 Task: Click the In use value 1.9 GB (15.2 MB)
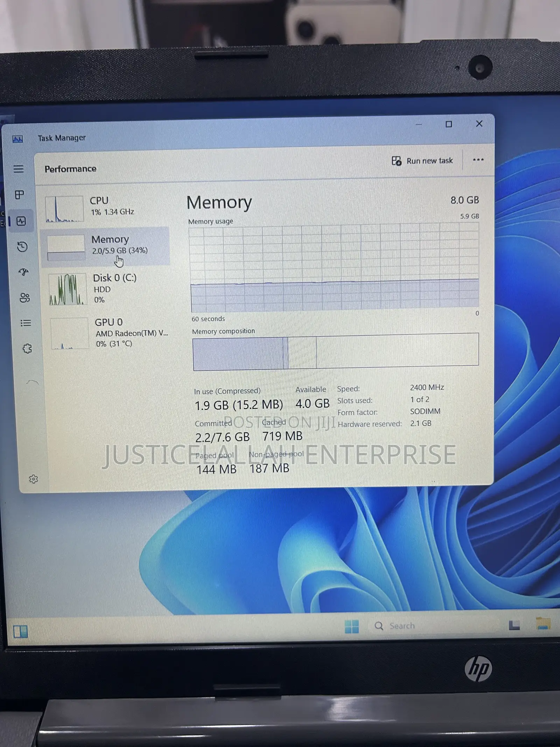pos(239,405)
